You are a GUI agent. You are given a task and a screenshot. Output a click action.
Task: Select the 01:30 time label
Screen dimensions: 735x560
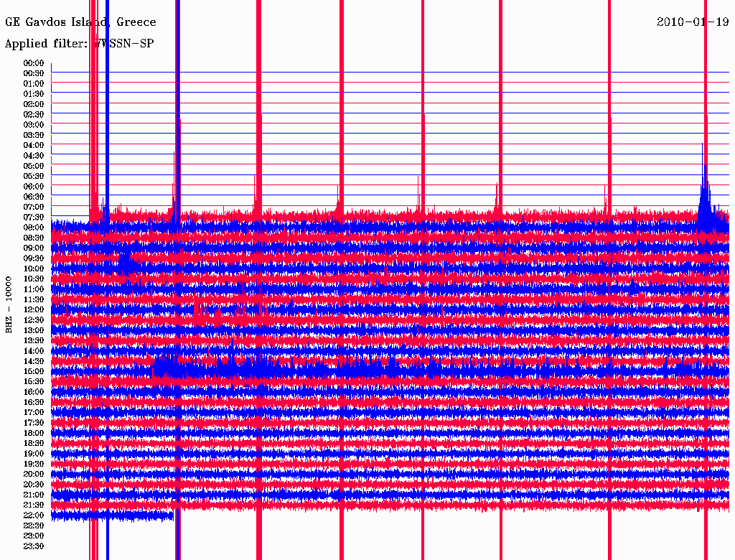(34, 94)
